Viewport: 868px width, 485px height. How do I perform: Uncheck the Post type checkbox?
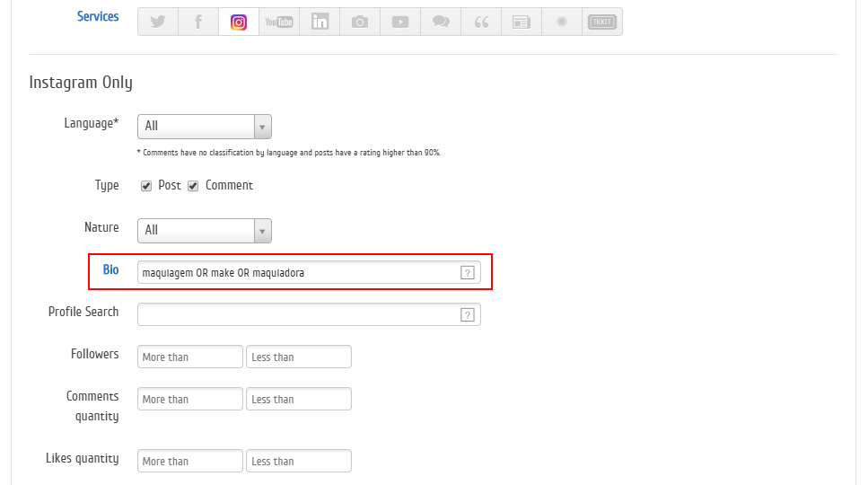(146, 186)
